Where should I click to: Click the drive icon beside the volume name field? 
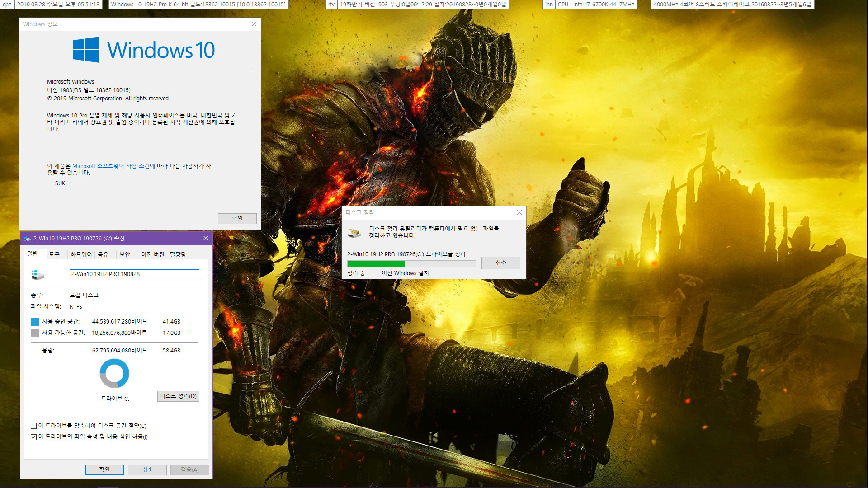(38, 275)
